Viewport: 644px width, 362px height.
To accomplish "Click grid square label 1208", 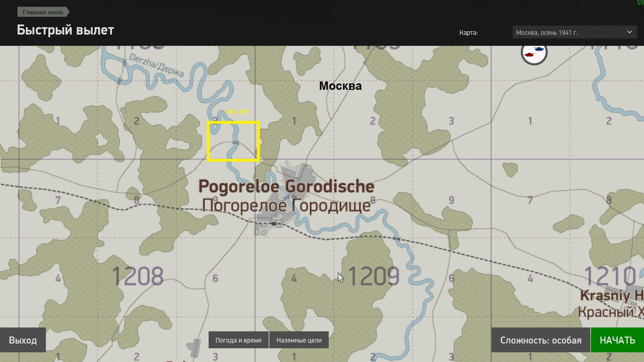I will coord(138,276).
